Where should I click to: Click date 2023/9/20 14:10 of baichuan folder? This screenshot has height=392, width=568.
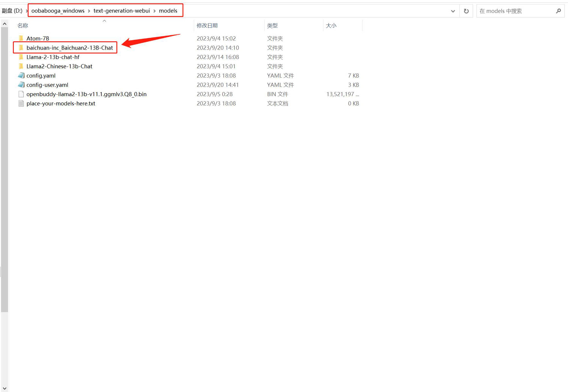pos(218,48)
